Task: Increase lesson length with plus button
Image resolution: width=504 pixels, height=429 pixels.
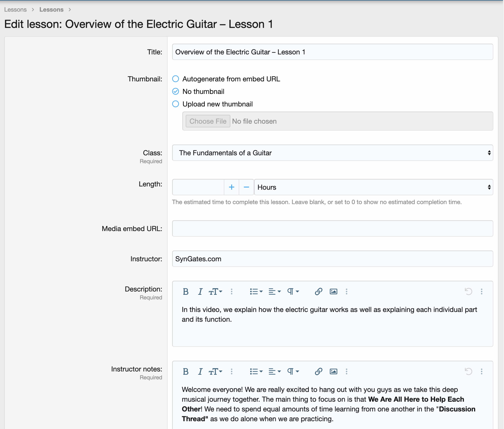Action: coord(231,187)
